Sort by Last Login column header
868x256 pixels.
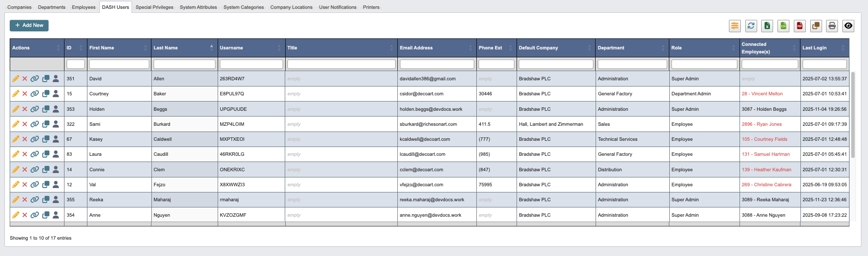[824, 48]
